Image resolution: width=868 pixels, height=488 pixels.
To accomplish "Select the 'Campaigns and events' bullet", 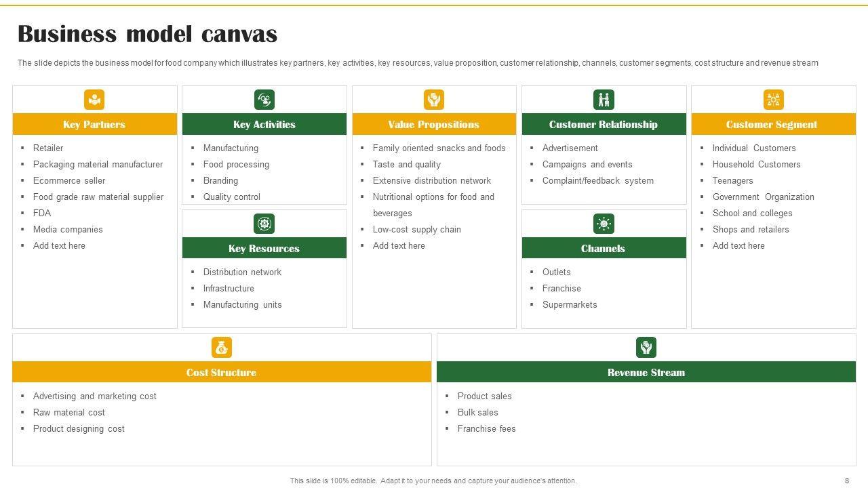I will [x=587, y=164].
